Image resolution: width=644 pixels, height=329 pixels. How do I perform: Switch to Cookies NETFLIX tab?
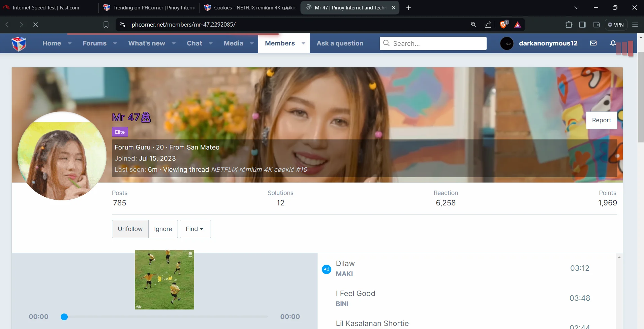point(250,7)
